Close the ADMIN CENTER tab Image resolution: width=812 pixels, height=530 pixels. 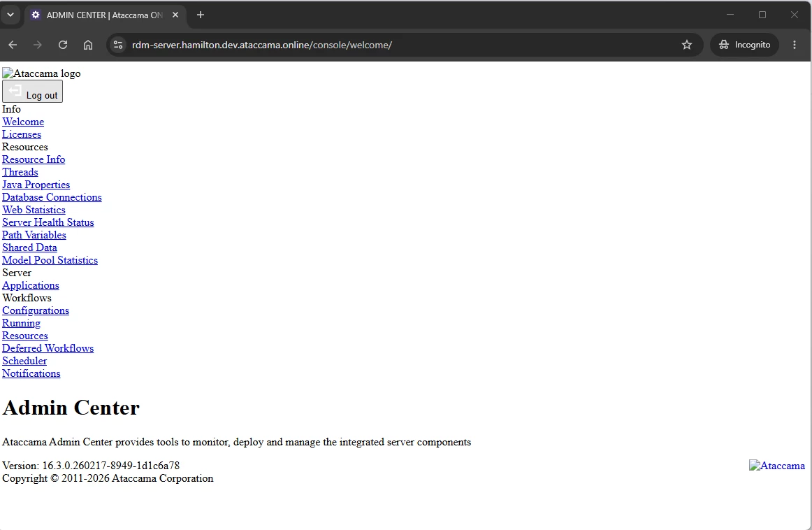point(175,15)
